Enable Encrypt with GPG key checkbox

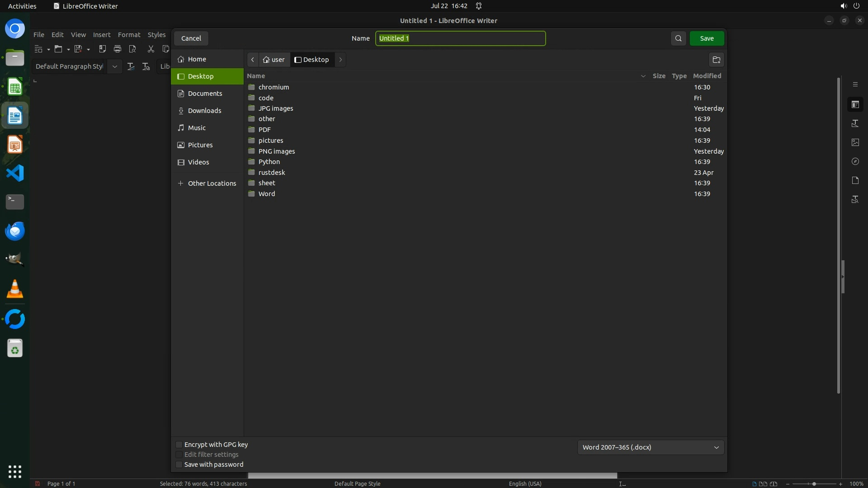pyautogui.click(x=179, y=445)
